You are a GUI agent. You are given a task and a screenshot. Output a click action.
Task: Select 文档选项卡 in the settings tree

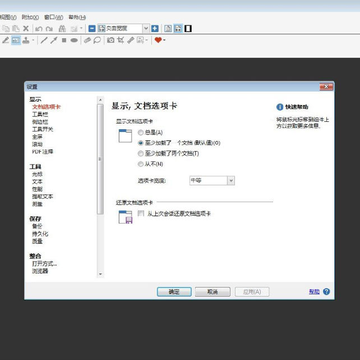(46, 107)
